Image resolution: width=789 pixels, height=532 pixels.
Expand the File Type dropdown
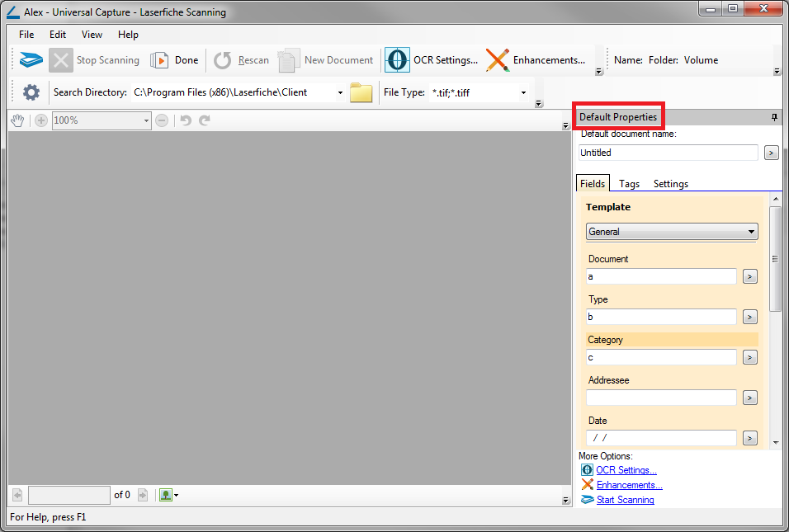click(x=523, y=93)
